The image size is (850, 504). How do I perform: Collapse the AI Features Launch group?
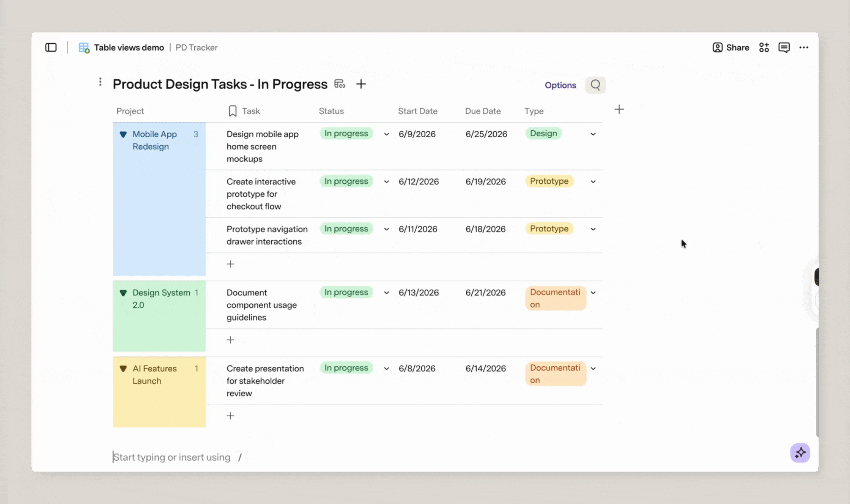(x=123, y=369)
